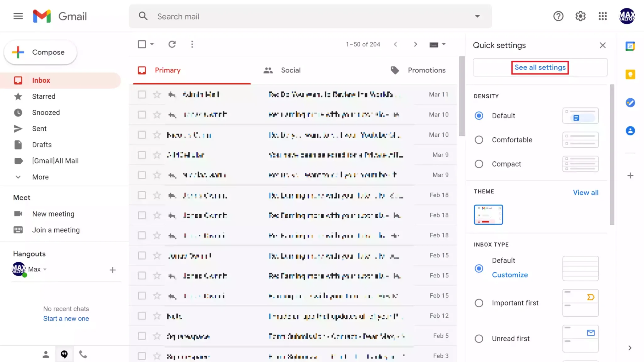
Task: Open the main menu hamburger icon
Action: [18, 16]
